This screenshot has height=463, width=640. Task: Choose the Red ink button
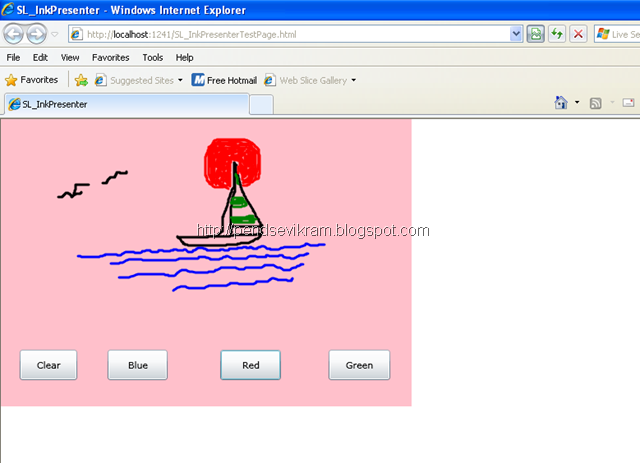[x=251, y=365]
